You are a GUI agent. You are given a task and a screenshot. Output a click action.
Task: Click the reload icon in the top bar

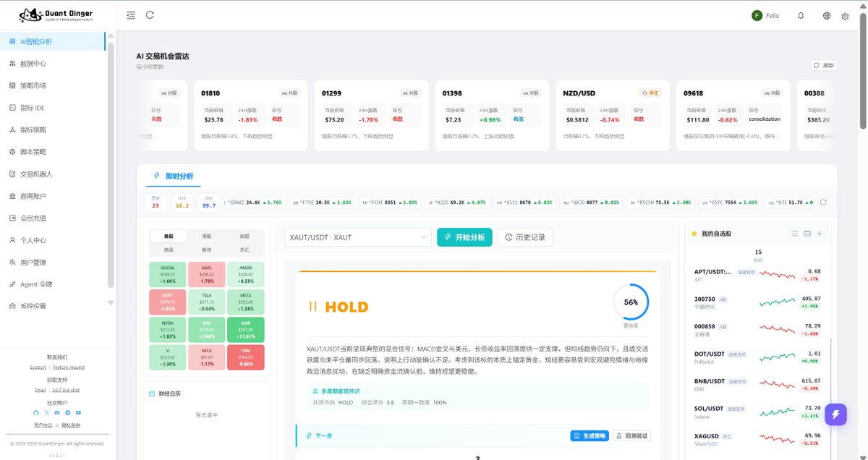click(x=150, y=14)
